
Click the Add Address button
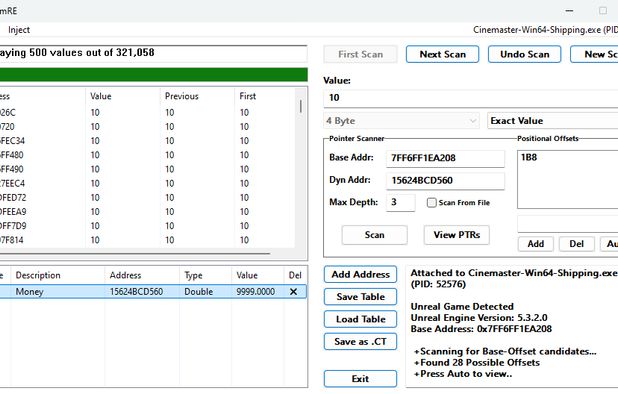(x=360, y=275)
